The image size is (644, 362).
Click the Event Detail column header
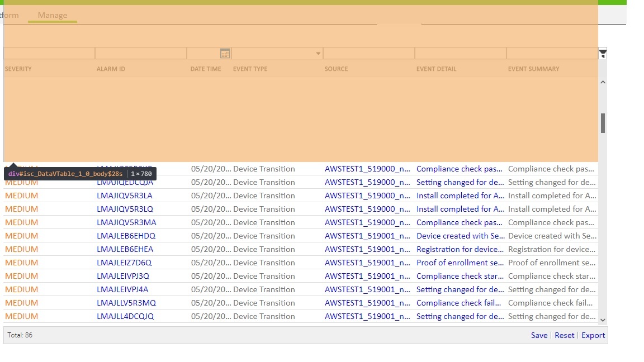pos(436,69)
